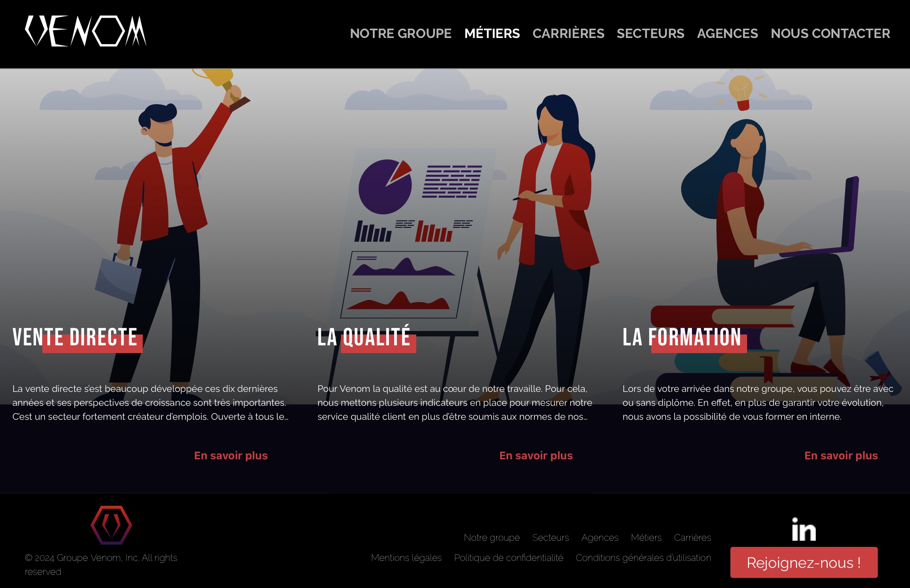
Task: Open the Secteurs menu item in the header
Action: coord(650,33)
